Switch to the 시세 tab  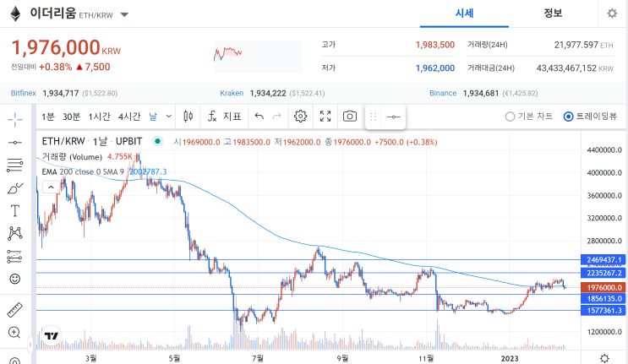click(464, 14)
